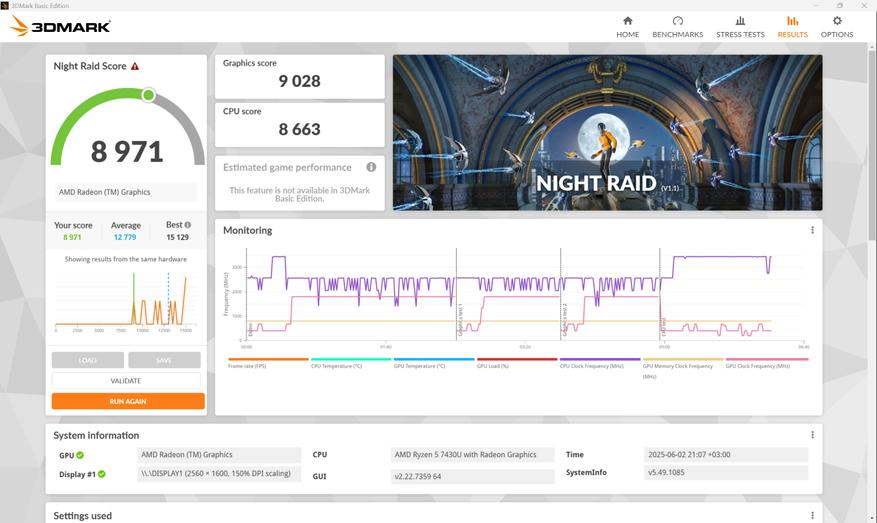Screen dimensions: 877x523
Task: Toggle the Frame rate (FPS) legend line
Action: coord(268,362)
